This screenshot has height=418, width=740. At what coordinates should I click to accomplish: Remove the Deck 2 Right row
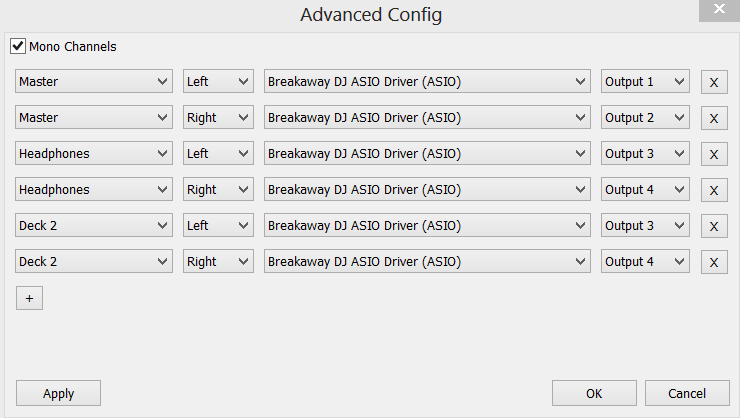[714, 262]
